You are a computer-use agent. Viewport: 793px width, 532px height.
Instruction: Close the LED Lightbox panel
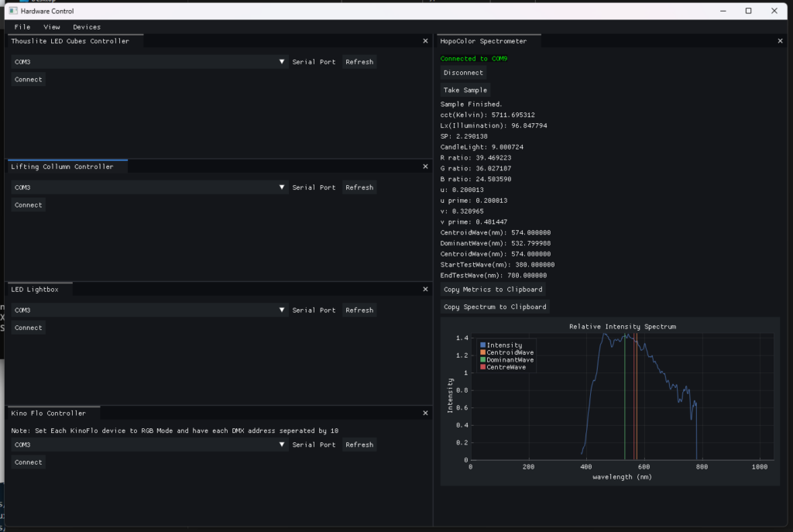coord(425,289)
